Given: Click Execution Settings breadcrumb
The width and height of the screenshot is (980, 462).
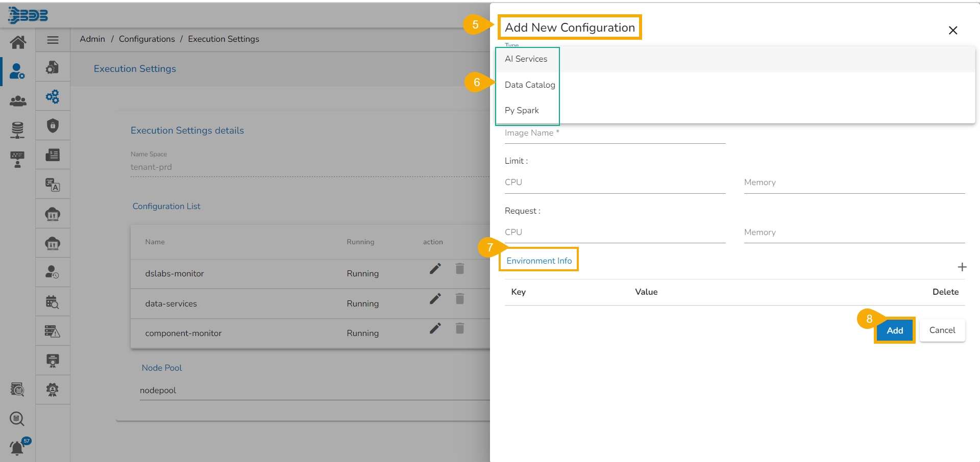Looking at the screenshot, I should 224,39.
